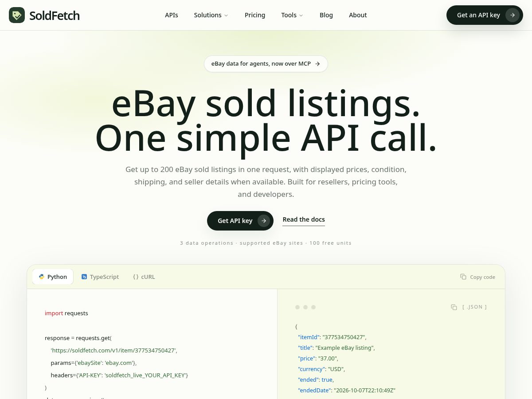Click the TypeScript TS icon
Image resolution: width=532 pixels, height=399 pixels.
[x=84, y=277]
